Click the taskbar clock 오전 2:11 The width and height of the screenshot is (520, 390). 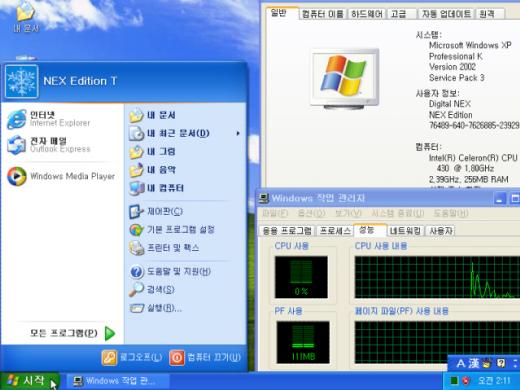coord(494,380)
